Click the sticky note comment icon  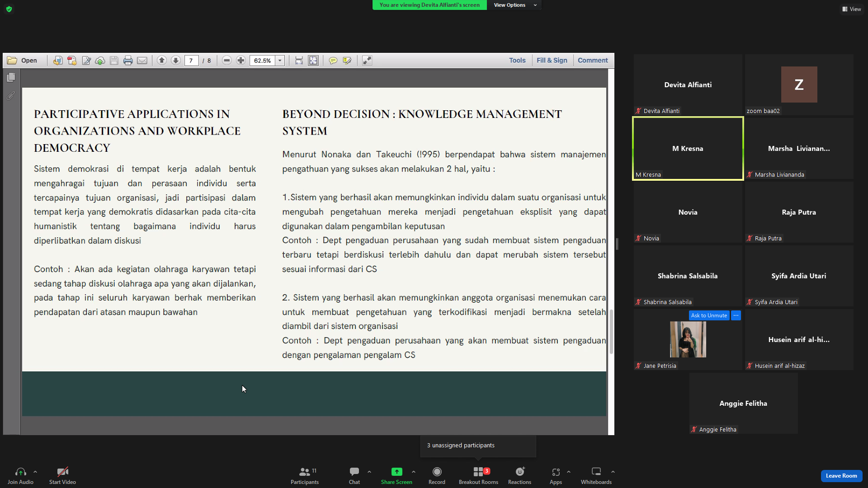[x=333, y=61]
